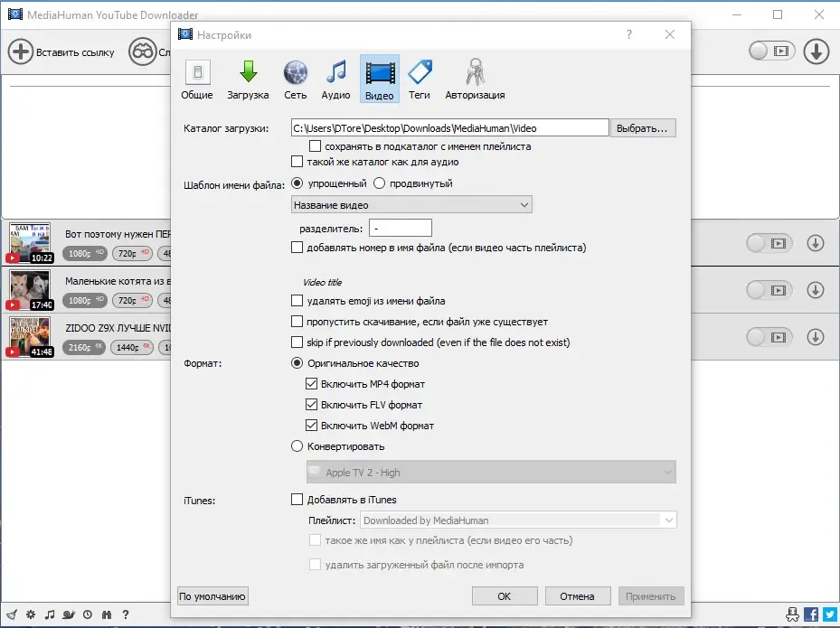The width and height of the screenshot is (840, 628).
Task: Open the Downloaded by MediaHuman playlist dropdown
Action: point(519,520)
